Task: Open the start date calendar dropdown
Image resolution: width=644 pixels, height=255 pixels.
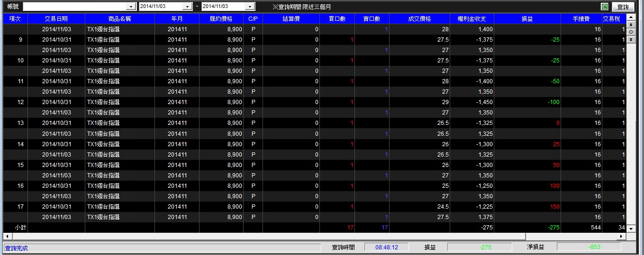Action: (x=188, y=7)
